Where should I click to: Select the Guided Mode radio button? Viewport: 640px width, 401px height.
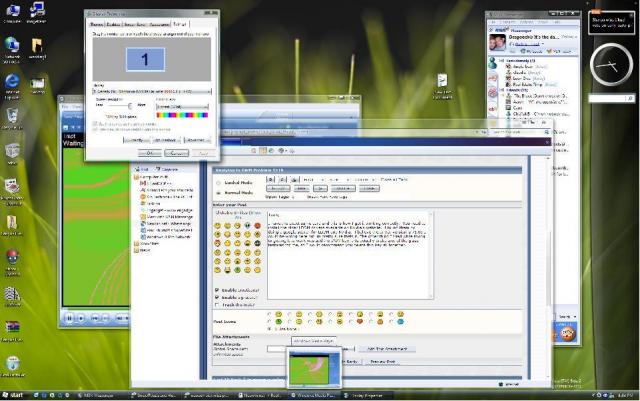coord(218,183)
